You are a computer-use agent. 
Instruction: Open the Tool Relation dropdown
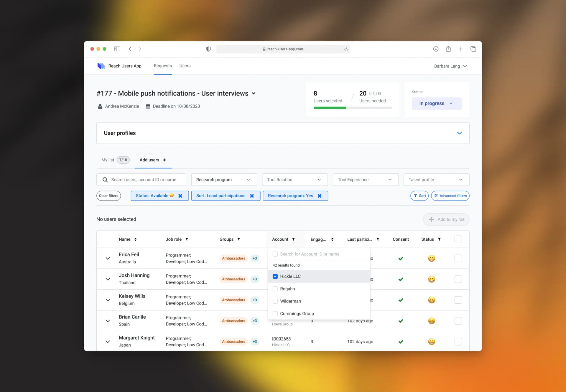pos(295,180)
